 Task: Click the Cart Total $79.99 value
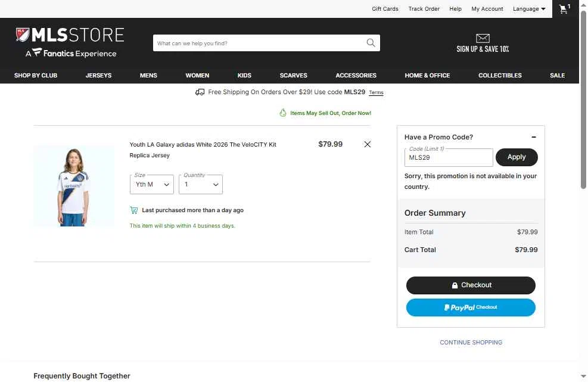(x=526, y=250)
